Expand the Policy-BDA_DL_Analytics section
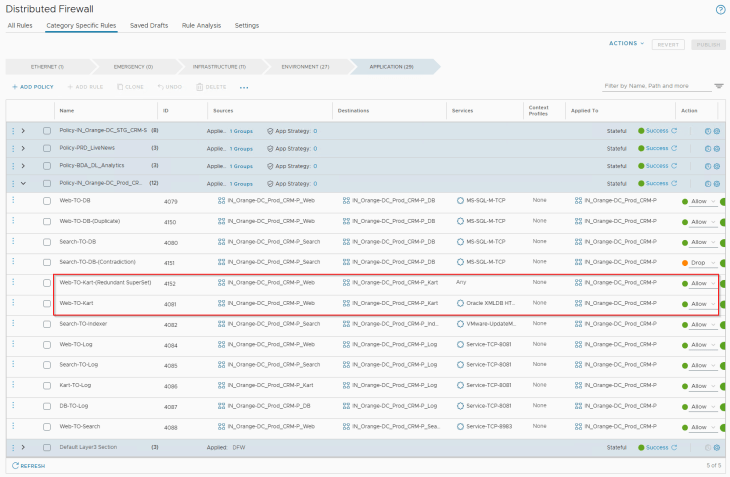 [22, 166]
